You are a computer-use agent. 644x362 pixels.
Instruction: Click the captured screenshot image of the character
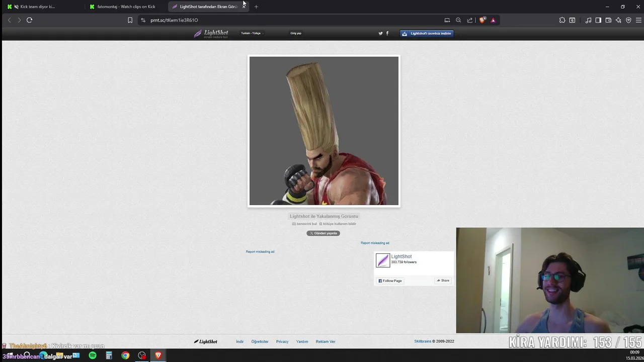(x=324, y=131)
